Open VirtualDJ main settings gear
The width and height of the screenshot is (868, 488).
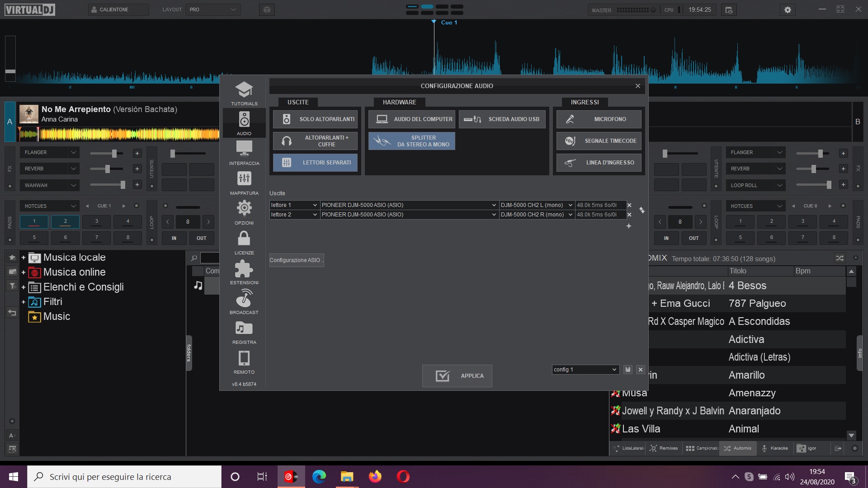(787, 9)
